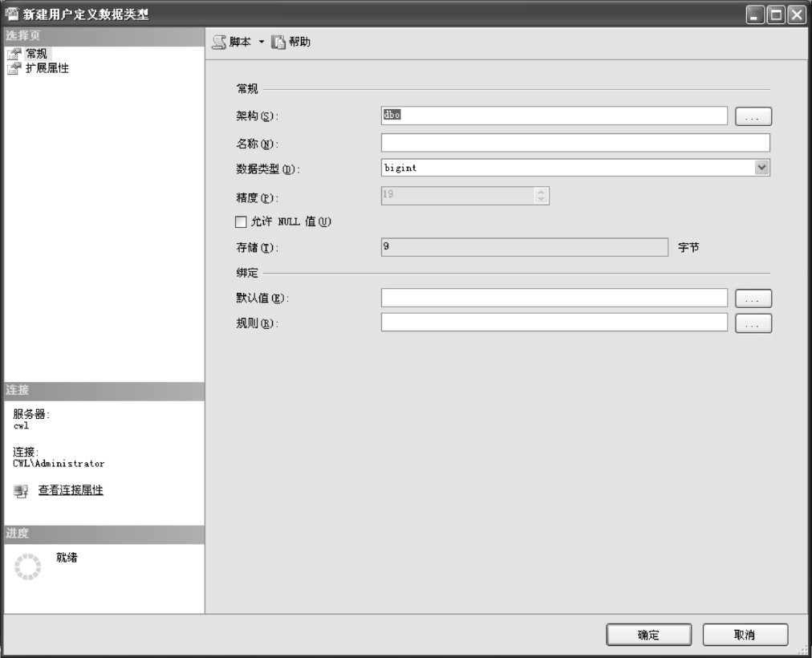This screenshot has width=812, height=658.
Task: Minimize the dialog window
Action: tap(755, 15)
